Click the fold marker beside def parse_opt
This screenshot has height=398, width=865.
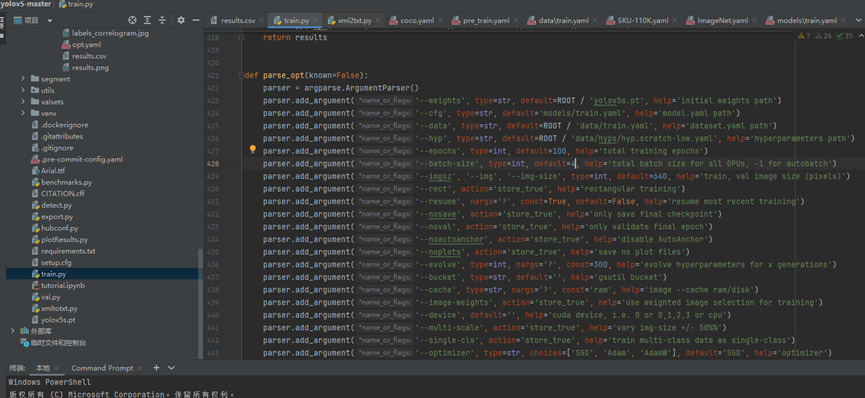(241, 76)
